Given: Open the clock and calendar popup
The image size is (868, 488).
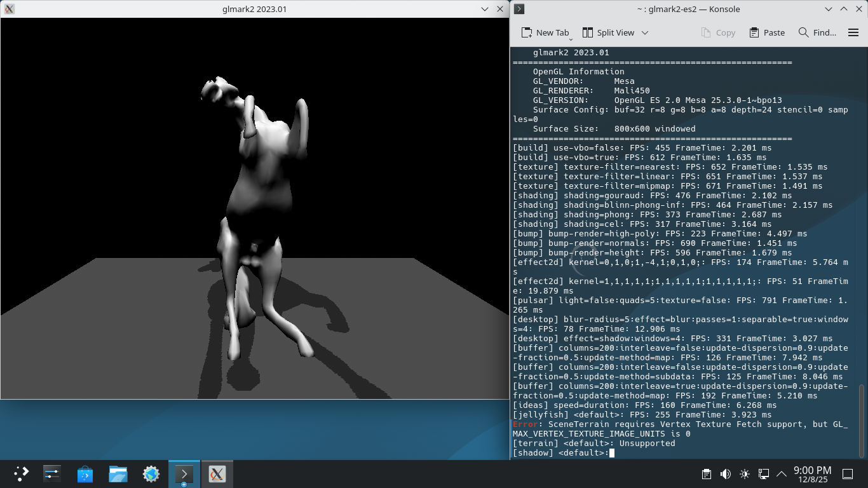Looking at the screenshot, I should click(x=812, y=474).
